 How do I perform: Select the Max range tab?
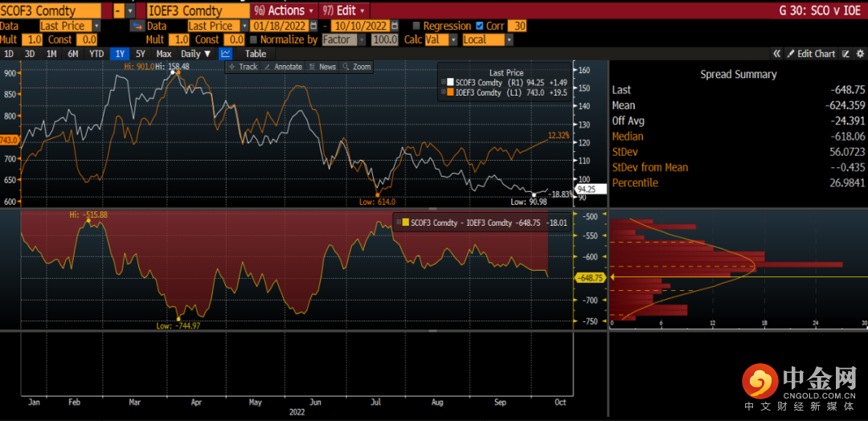[163, 54]
